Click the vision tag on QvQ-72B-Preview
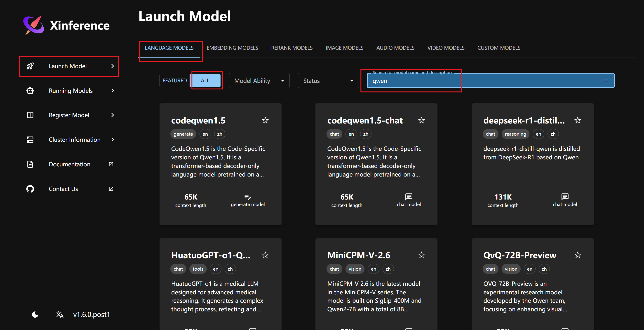Viewport: 644px width, 330px height. [x=511, y=269]
